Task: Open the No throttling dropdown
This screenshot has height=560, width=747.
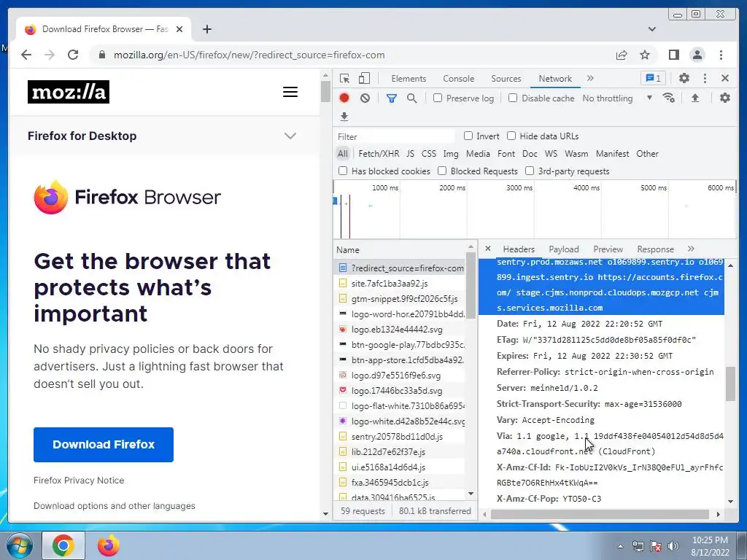Action: (x=617, y=98)
